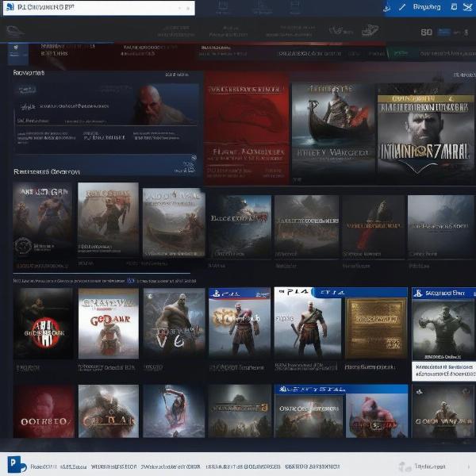
Task: Click the blue P logo in the bottom bar
Action: point(16,464)
